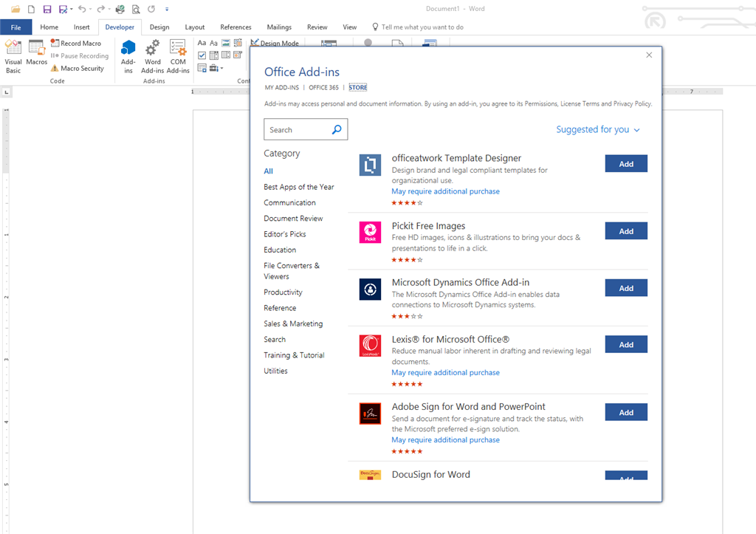Select the STORE section

pos(358,87)
